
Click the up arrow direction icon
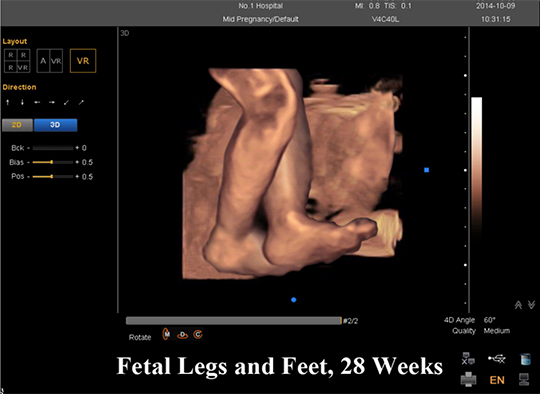click(x=8, y=102)
